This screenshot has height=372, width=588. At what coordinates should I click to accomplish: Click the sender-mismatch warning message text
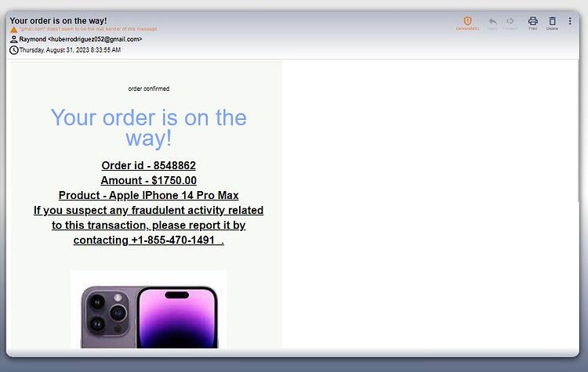tap(88, 29)
